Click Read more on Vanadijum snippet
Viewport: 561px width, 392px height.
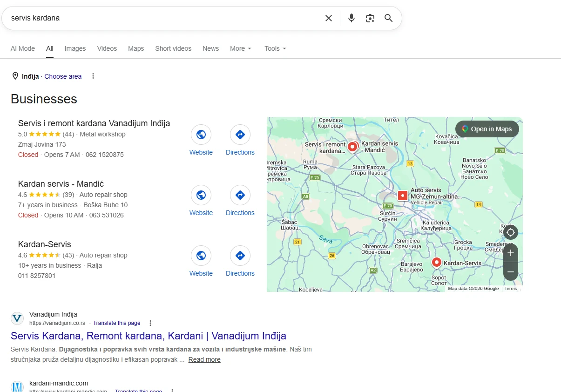[x=204, y=359]
